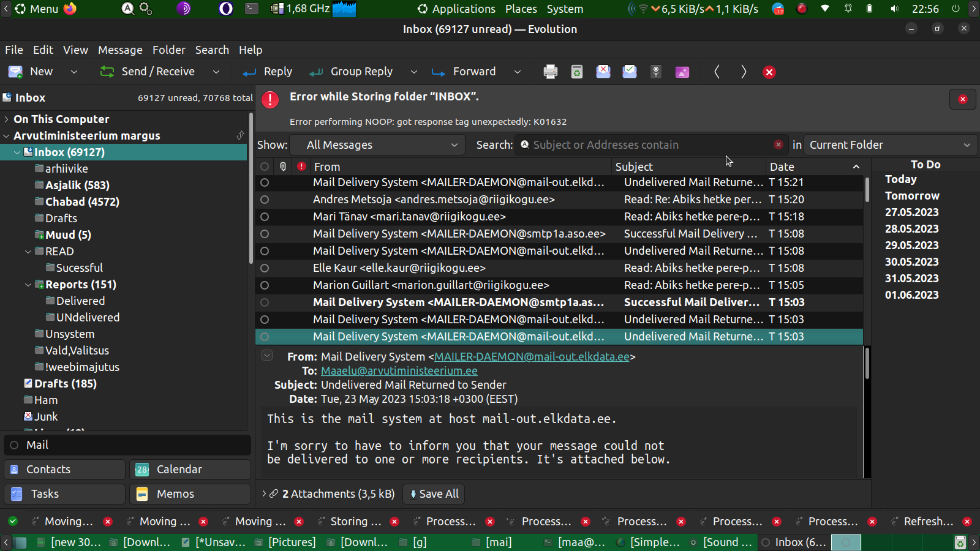Mark message as junk with red X envelope
The height and width of the screenshot is (551, 980).
pyautogui.click(x=603, y=72)
